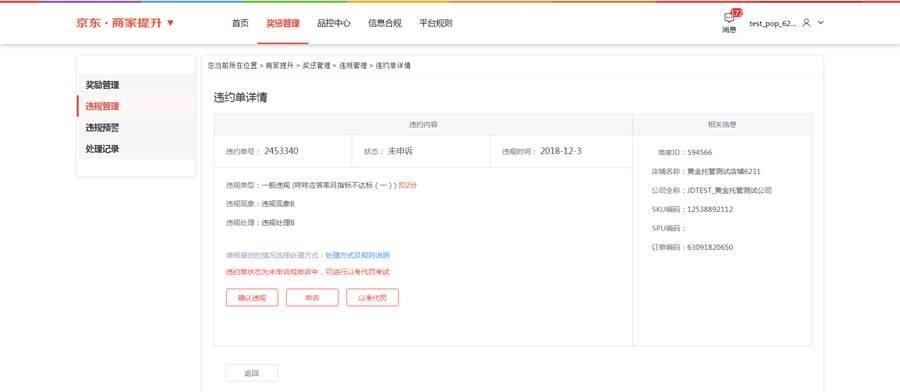
Task: Select the 奖惩管理 top tab
Action: click(x=282, y=24)
